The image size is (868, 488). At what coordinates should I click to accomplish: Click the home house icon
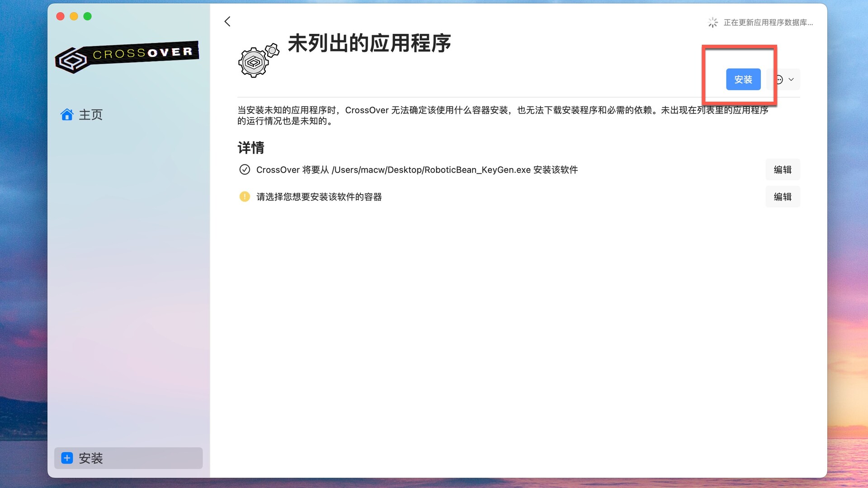(67, 115)
